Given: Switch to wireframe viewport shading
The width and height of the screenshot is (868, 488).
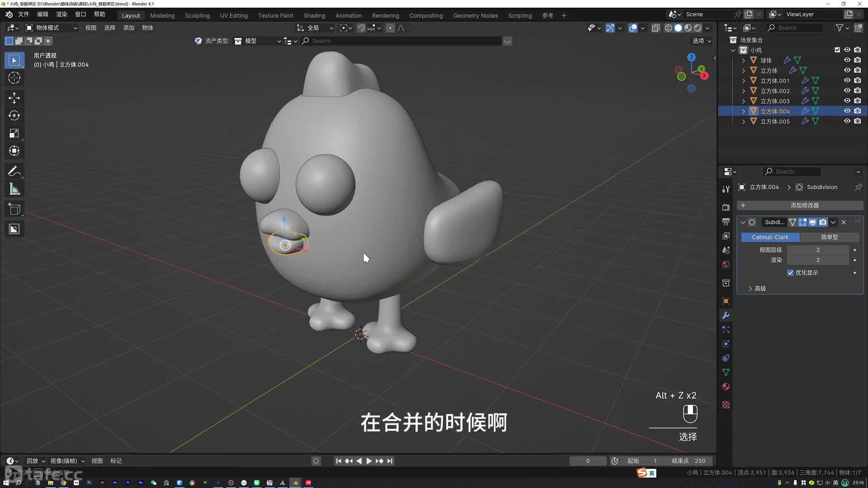Looking at the screenshot, I should pyautogui.click(x=668, y=28).
